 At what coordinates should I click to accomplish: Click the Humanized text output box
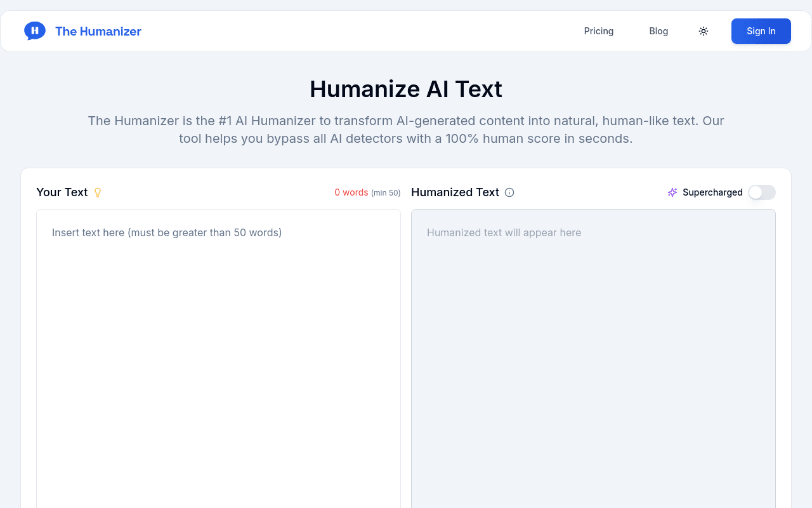(593, 359)
